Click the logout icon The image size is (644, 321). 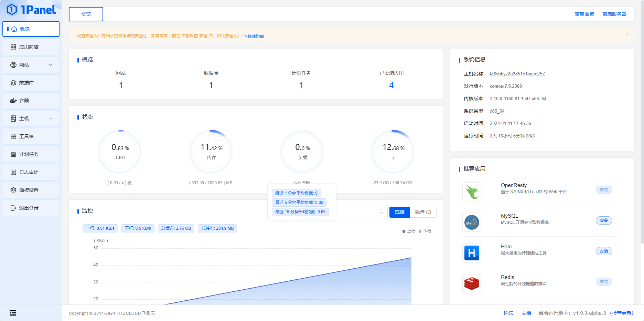click(x=13, y=208)
